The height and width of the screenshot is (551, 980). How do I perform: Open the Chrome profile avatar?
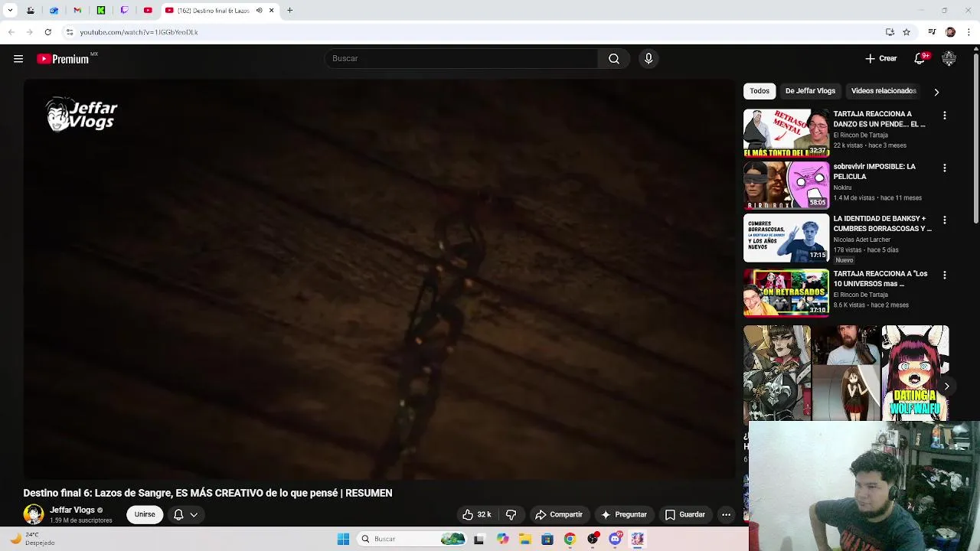click(950, 32)
